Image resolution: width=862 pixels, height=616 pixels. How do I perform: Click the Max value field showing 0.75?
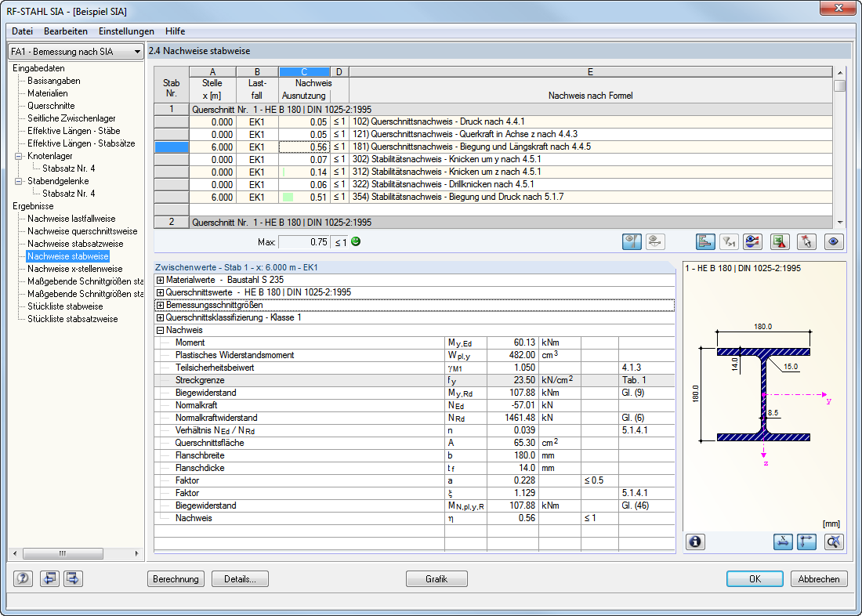click(x=304, y=242)
